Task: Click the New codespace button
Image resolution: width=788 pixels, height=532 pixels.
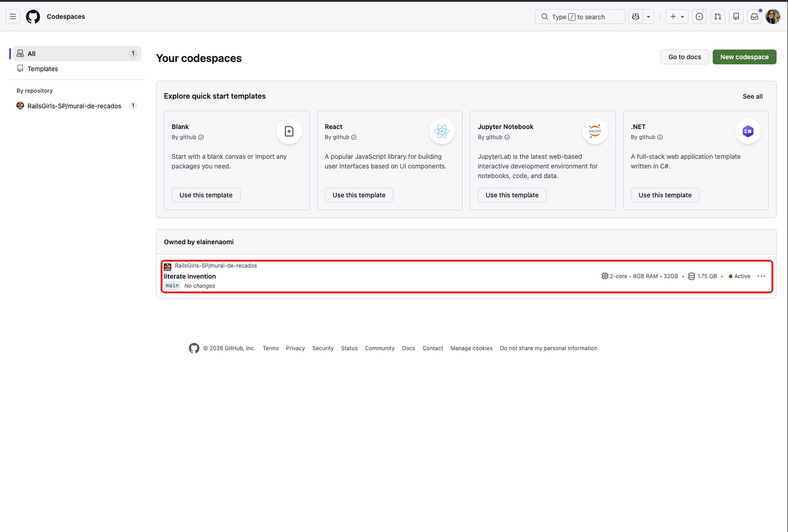Action: coord(744,57)
